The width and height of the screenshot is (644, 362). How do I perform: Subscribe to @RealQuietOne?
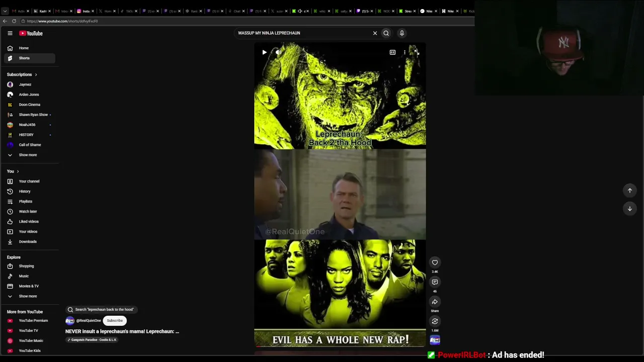115,321
